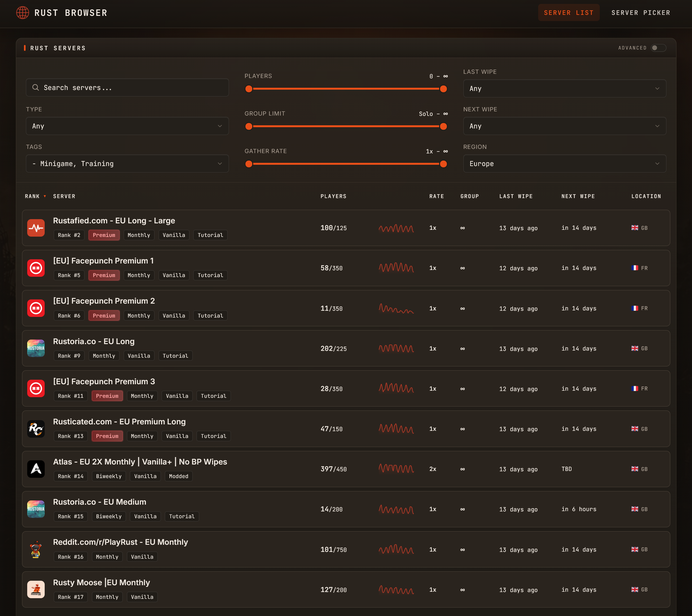Click the Premium tag on Rustafied.com row
Image resolution: width=692 pixels, height=616 pixels.
point(104,235)
